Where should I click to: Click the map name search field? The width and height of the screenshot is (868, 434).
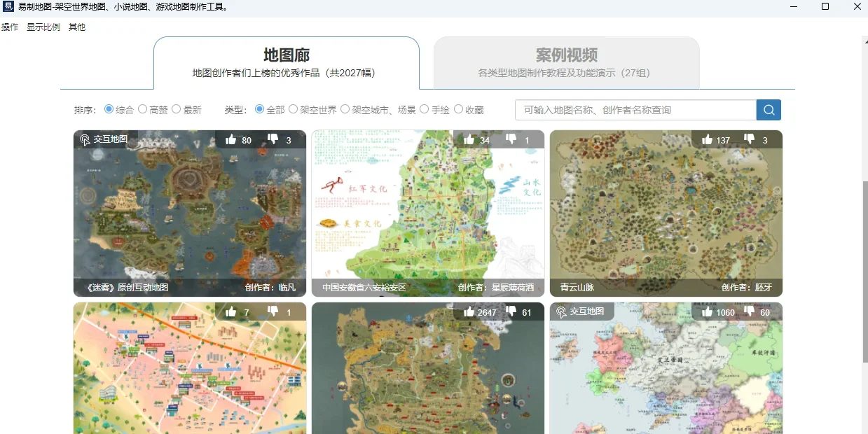click(x=636, y=110)
